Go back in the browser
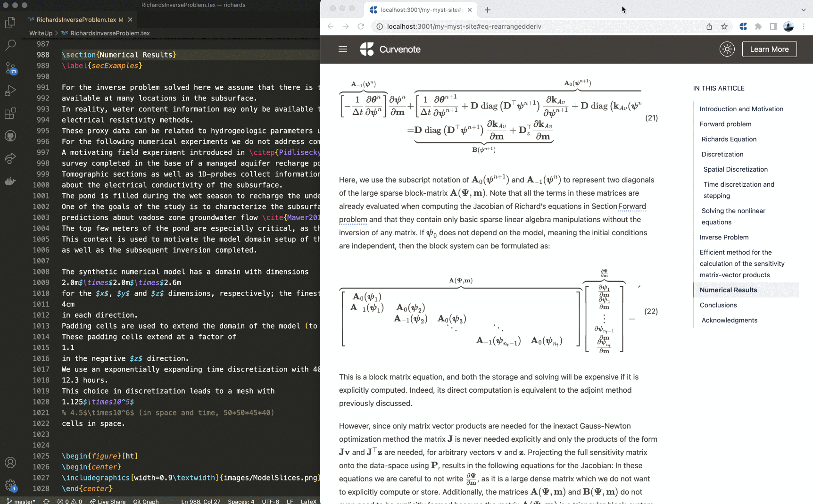813x504 pixels. pyautogui.click(x=331, y=26)
